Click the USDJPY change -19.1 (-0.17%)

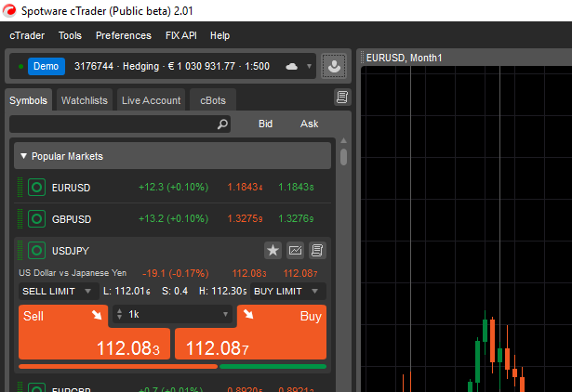tap(176, 273)
